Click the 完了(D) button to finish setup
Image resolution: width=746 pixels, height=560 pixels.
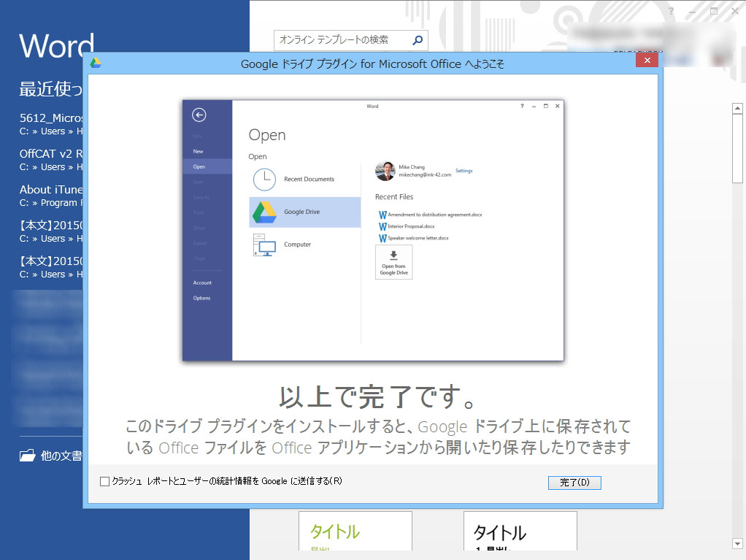click(x=574, y=483)
